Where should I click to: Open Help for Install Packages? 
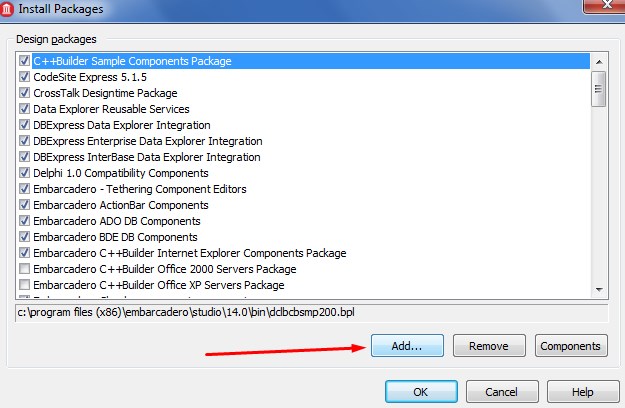click(583, 392)
